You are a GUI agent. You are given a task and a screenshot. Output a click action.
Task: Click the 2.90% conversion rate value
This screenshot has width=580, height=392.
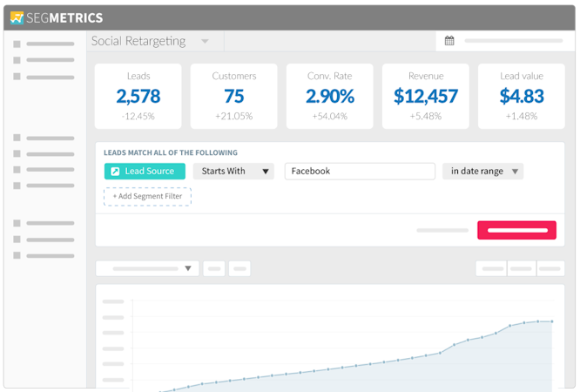329,96
